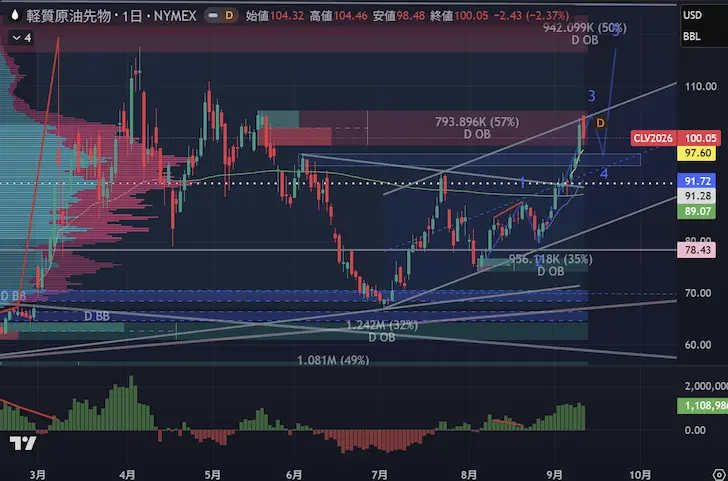Select the 1.081M (49%) label
This screenshot has width=728, height=481.
[333, 360]
